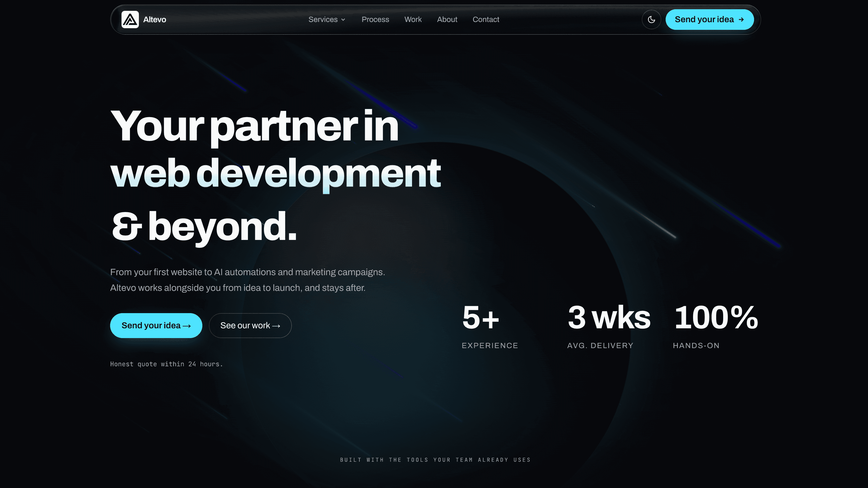This screenshot has width=868, height=488.
Task: Open See our work button
Action: coord(250,325)
